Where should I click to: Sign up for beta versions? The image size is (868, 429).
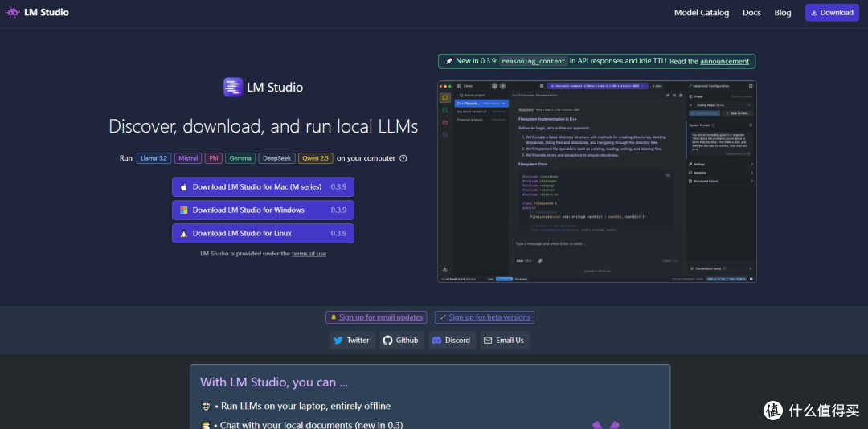[489, 317]
